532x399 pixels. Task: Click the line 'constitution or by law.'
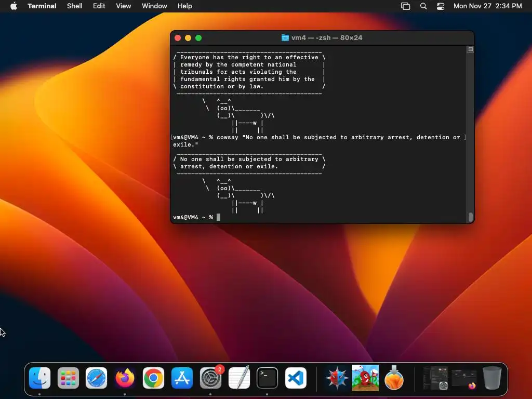pos(221,87)
